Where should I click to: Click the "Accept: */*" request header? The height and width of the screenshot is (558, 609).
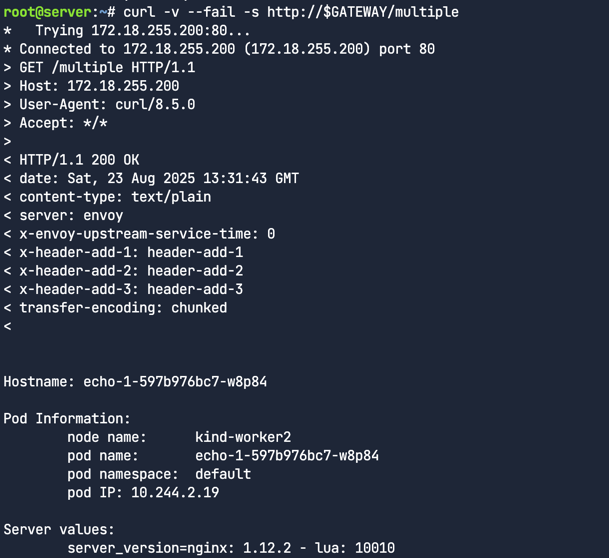pos(63,123)
